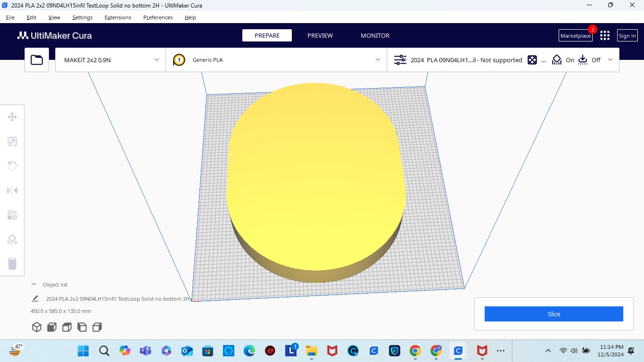Select the Scale tool
Screen dimensions: 644x362
coord(12,142)
